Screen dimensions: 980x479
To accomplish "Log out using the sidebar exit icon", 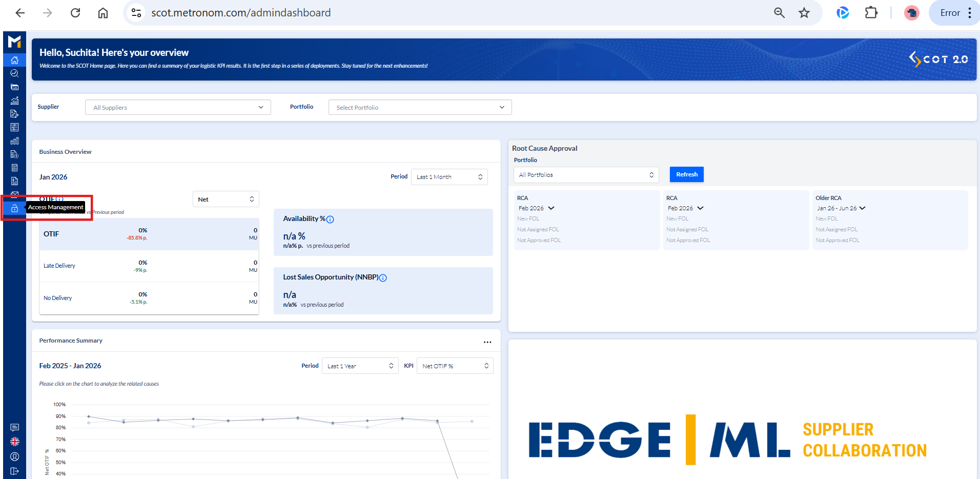I will pos(14,471).
